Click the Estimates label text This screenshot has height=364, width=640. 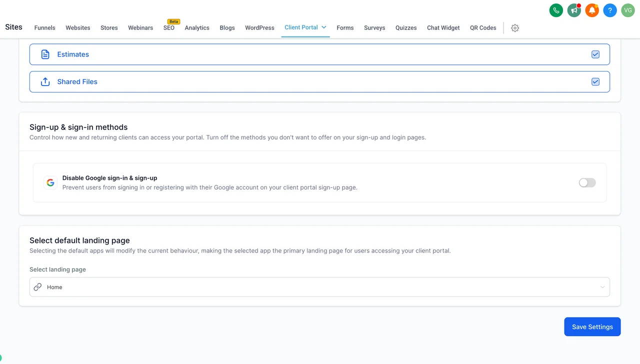coord(73,54)
